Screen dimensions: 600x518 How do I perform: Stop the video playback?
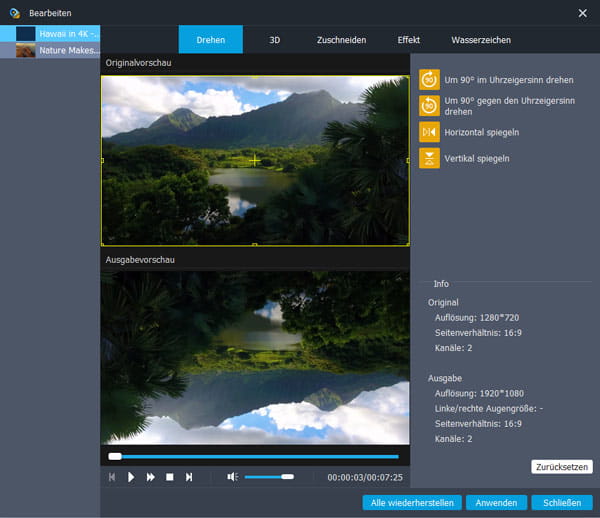click(x=170, y=477)
